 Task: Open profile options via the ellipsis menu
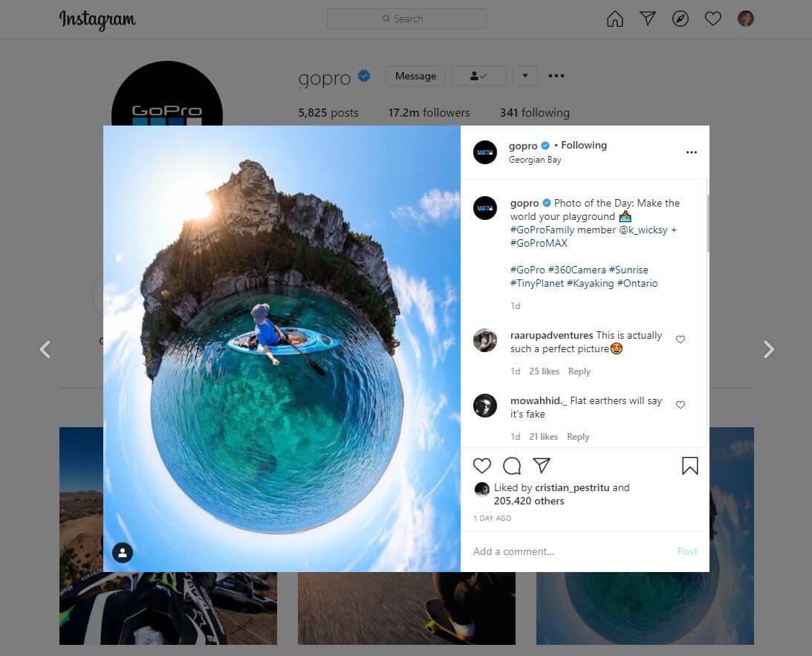tap(556, 75)
